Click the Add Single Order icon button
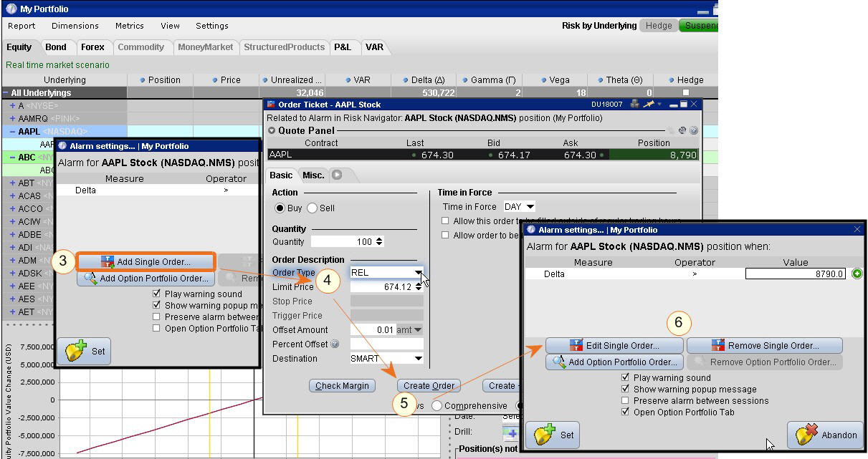The image size is (868, 459). [x=146, y=262]
